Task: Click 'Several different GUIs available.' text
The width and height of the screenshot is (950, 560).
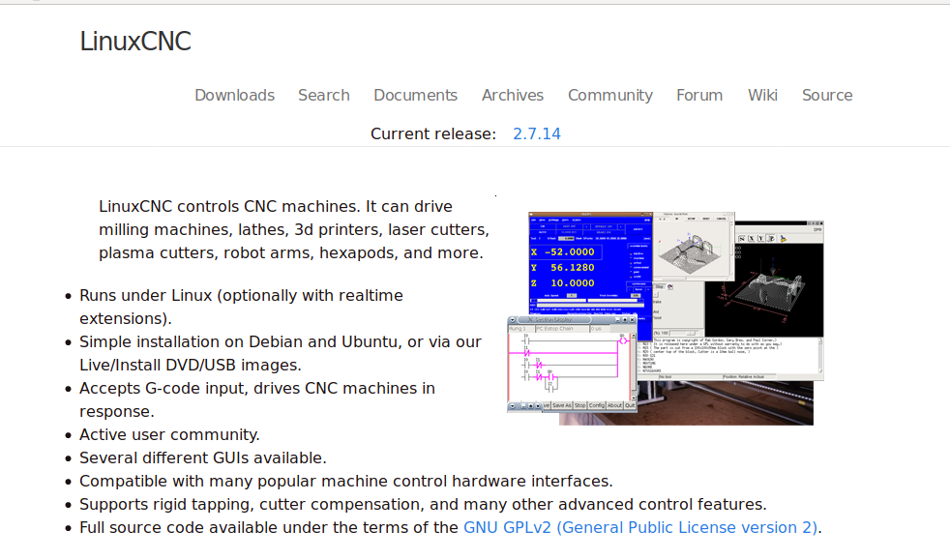Action: (x=203, y=457)
